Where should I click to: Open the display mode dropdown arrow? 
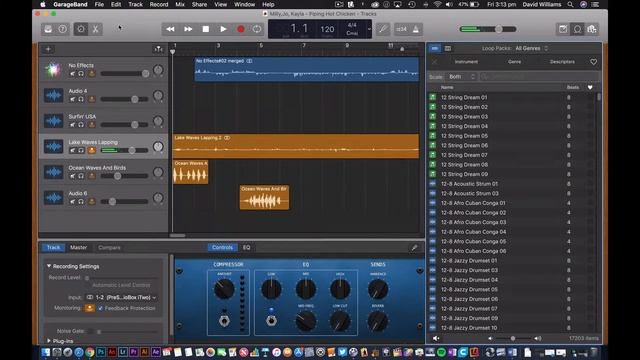(369, 29)
